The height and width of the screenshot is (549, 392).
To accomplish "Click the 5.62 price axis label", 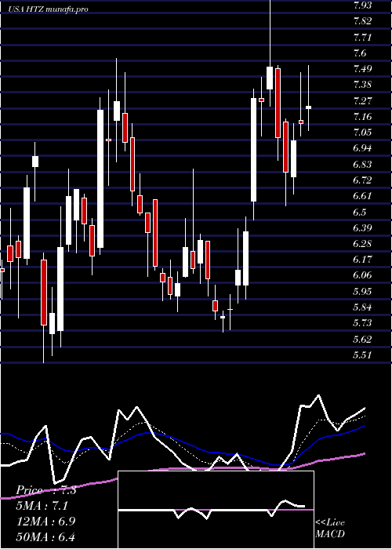I will (363, 340).
